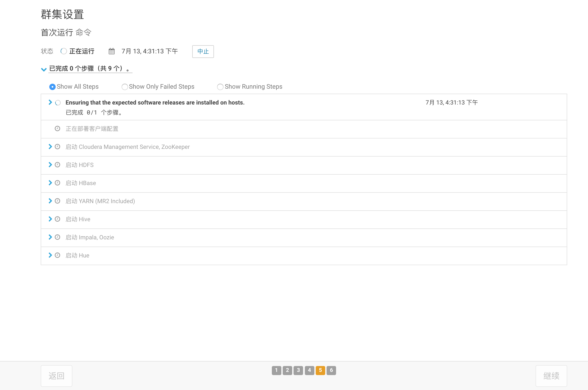Go to wizard page 6
The height and width of the screenshot is (390, 588).
pos(331,370)
